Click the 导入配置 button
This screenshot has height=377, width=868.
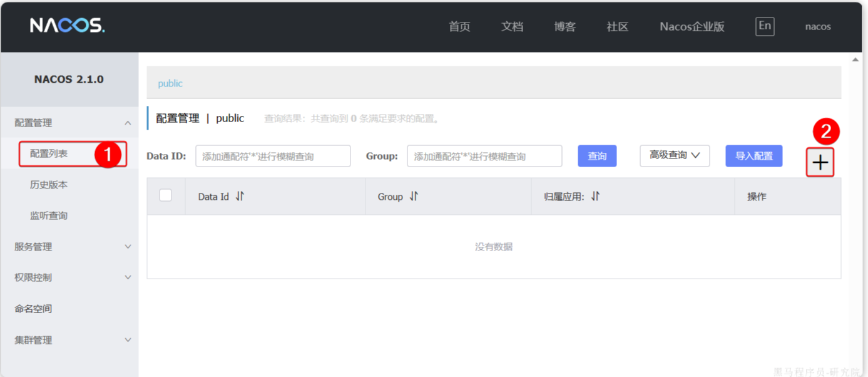click(x=753, y=156)
